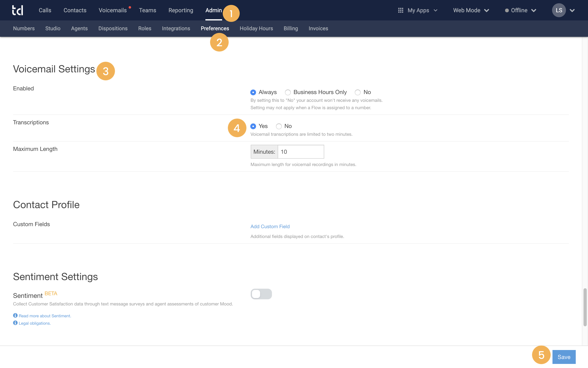Select the Admin menu item
Screen dimensions: 588x368
point(214,10)
